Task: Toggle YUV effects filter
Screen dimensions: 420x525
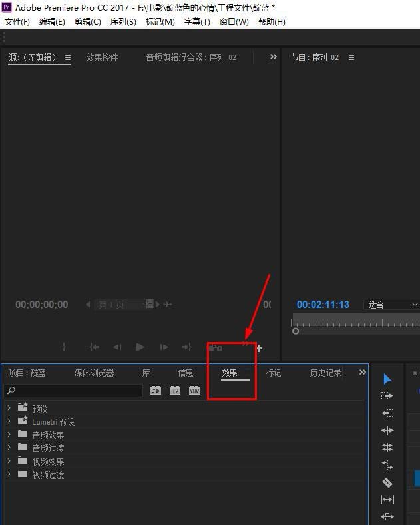Action: pyautogui.click(x=194, y=390)
